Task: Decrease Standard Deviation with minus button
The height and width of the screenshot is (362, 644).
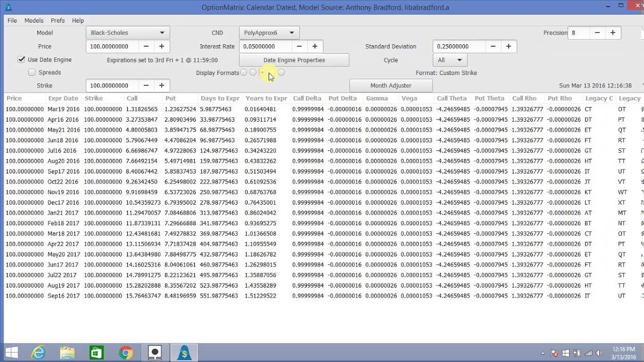Action: pos(493,46)
